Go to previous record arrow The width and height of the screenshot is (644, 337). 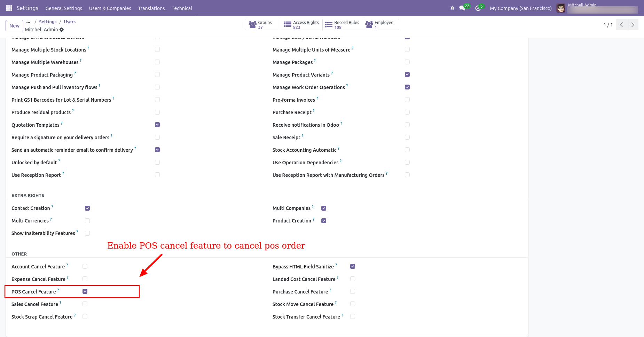[621, 25]
